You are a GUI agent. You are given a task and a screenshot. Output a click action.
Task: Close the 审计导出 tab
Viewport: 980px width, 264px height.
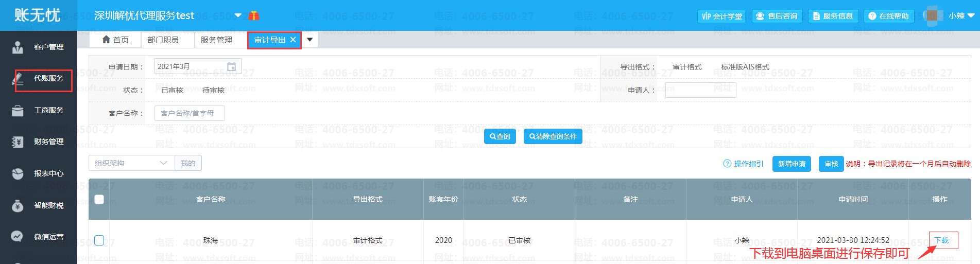point(293,40)
